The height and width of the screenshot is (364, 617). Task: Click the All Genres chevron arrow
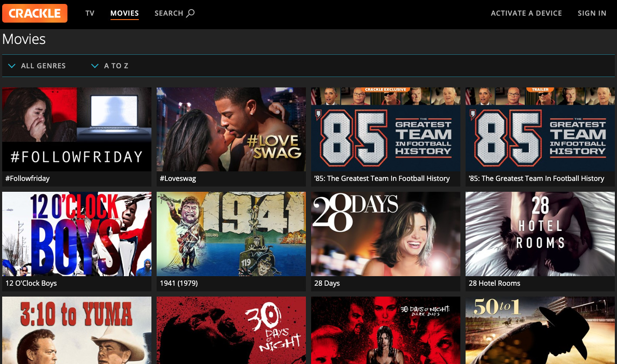[x=12, y=66]
